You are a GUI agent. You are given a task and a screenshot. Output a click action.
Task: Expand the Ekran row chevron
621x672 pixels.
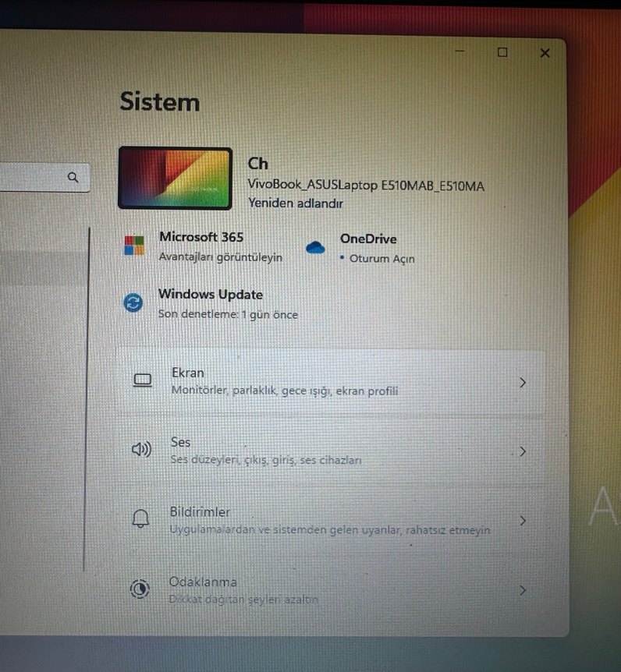point(523,382)
